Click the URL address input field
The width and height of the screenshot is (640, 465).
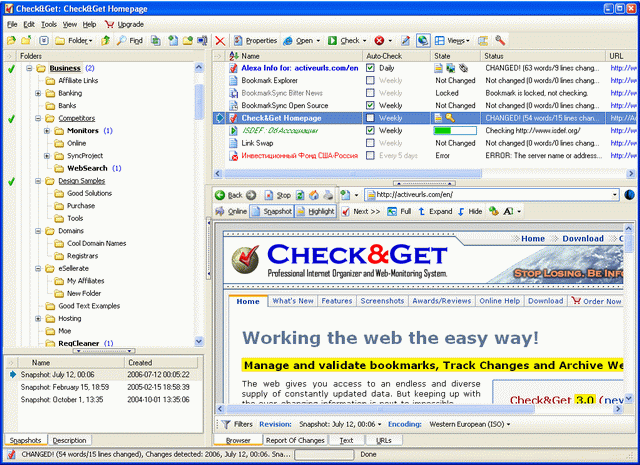click(488, 195)
